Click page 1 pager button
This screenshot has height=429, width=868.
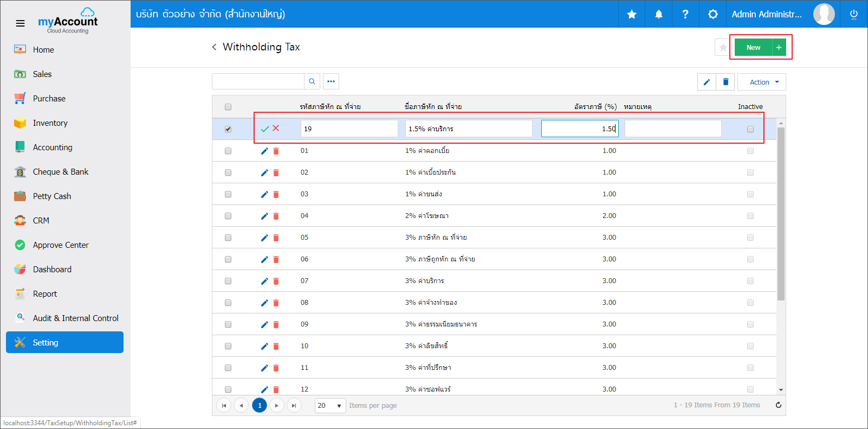pyautogui.click(x=260, y=405)
